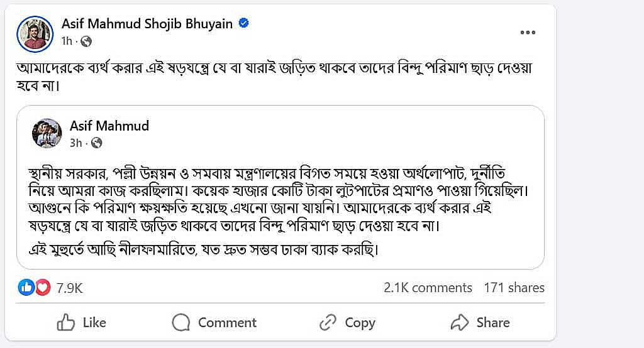644x348 pixels.
Task: Open the 7.9K reactions count
Action: pos(70,288)
